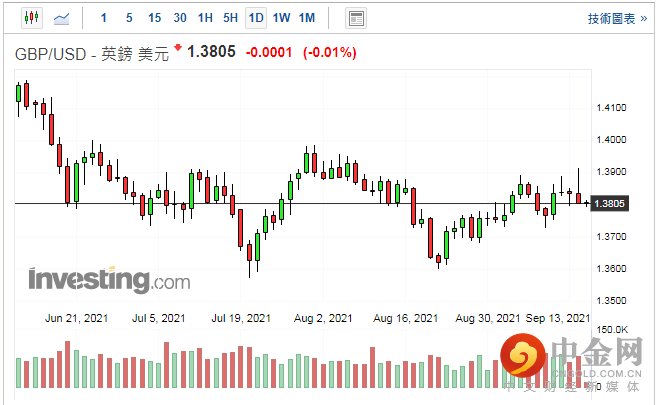
Task: Click the Investing.com logo on the chart
Action: (109, 279)
